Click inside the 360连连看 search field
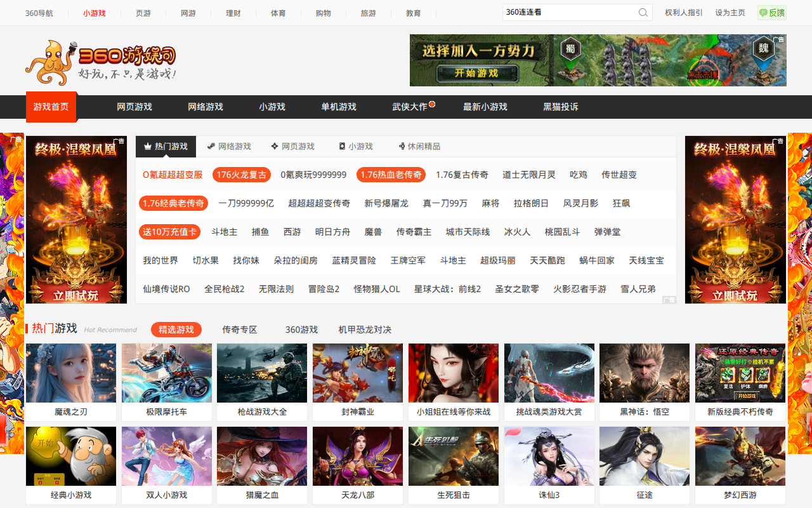Image resolution: width=812 pixels, height=508 pixels. tap(568, 13)
